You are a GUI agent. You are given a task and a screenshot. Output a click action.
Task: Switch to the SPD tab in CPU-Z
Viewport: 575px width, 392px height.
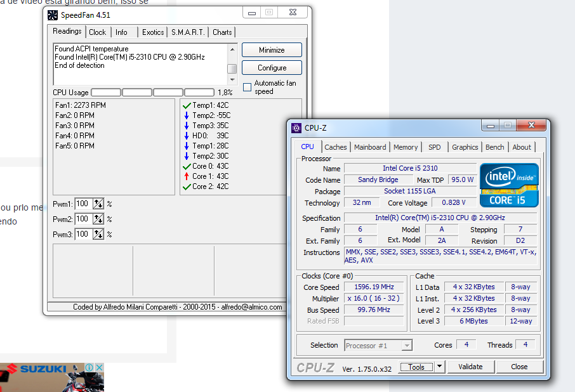[x=435, y=147]
